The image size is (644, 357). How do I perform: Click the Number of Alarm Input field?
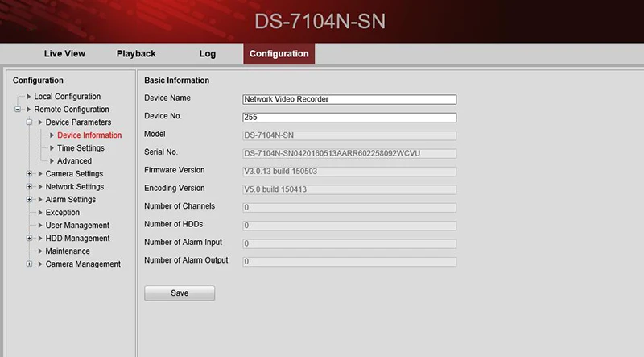click(x=349, y=244)
